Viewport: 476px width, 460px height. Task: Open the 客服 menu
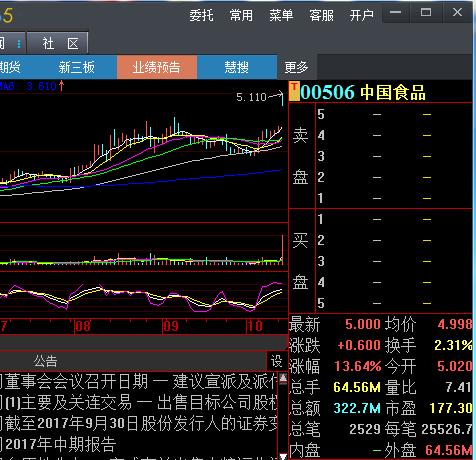(x=321, y=15)
